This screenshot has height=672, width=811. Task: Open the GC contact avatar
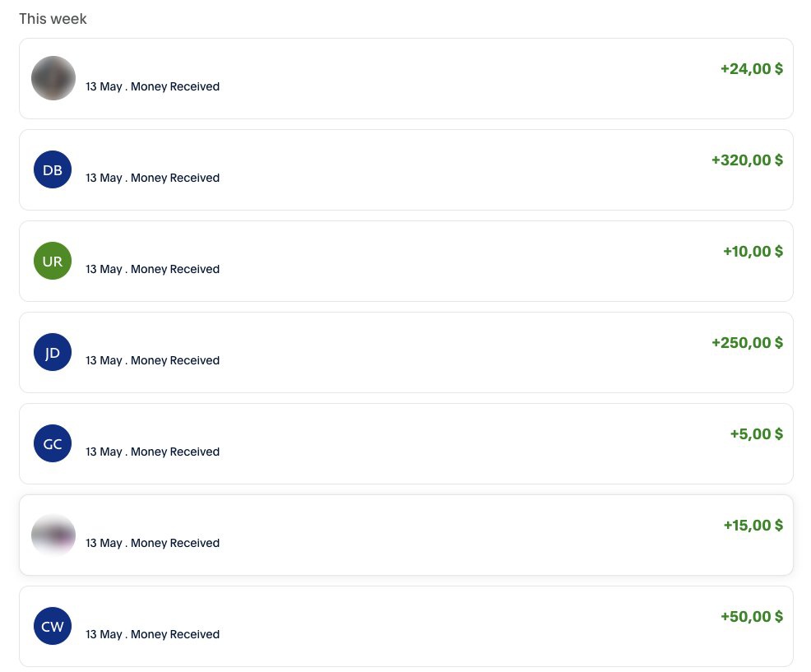[53, 444]
